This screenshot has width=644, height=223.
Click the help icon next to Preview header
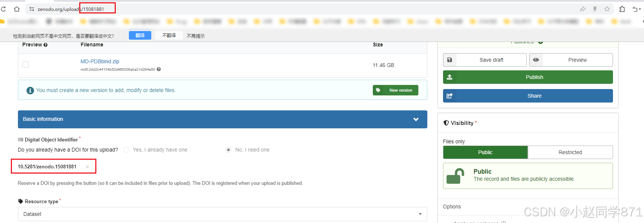[x=46, y=45]
